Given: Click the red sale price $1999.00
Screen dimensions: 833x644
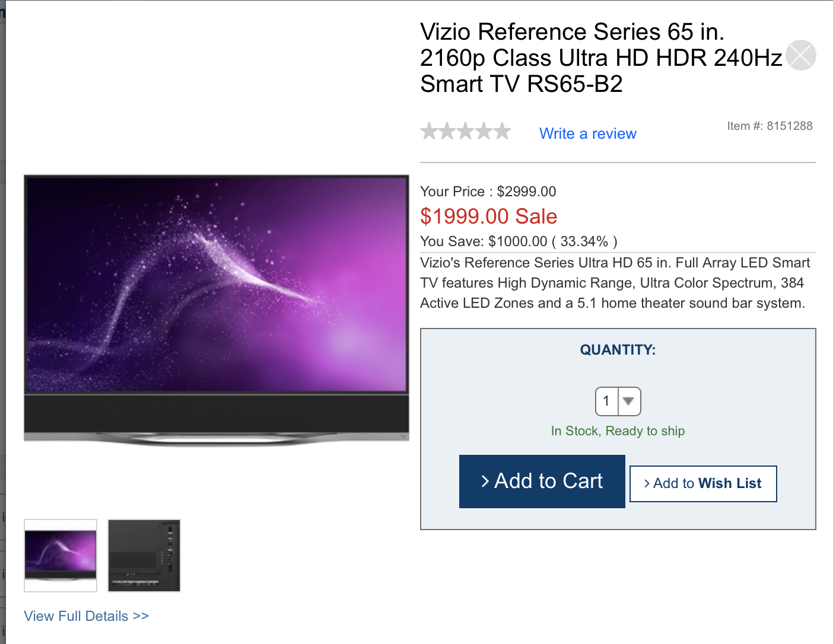Looking at the screenshot, I should coord(488,216).
